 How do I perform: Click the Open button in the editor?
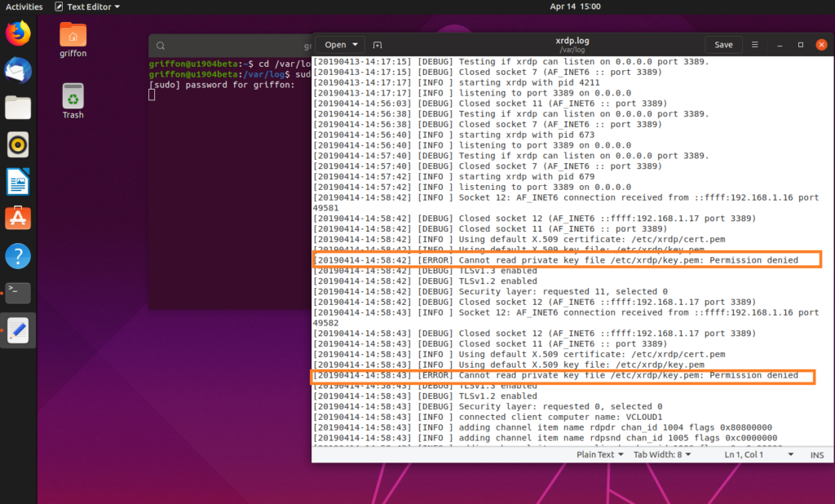pyautogui.click(x=340, y=45)
